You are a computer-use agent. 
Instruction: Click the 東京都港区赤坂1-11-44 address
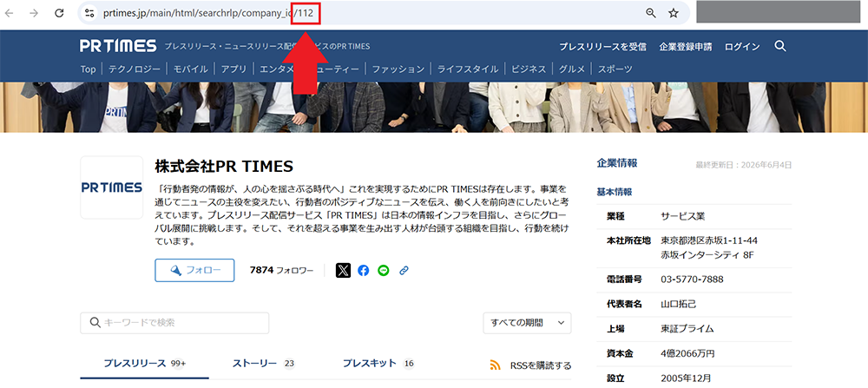click(709, 240)
